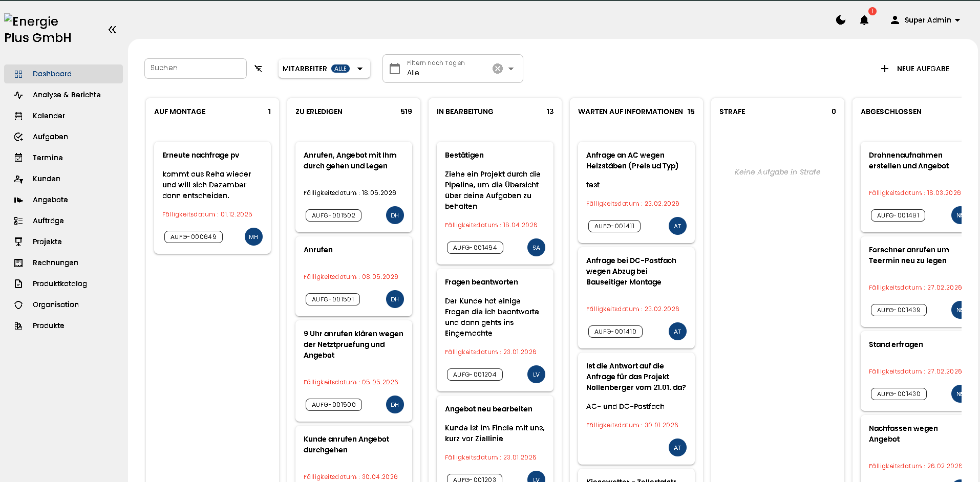This screenshot has height=482, width=980.
Task: Click the AT avatar on card AUFG-001411
Action: click(677, 226)
